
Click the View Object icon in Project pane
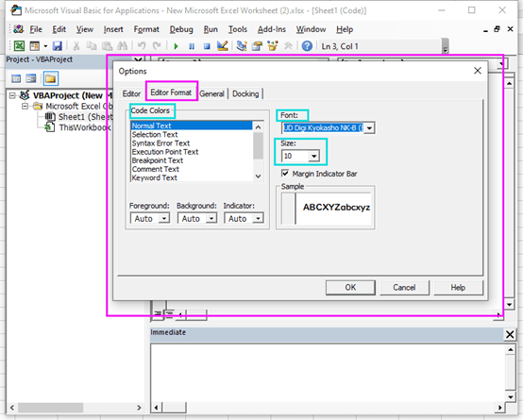(x=31, y=78)
